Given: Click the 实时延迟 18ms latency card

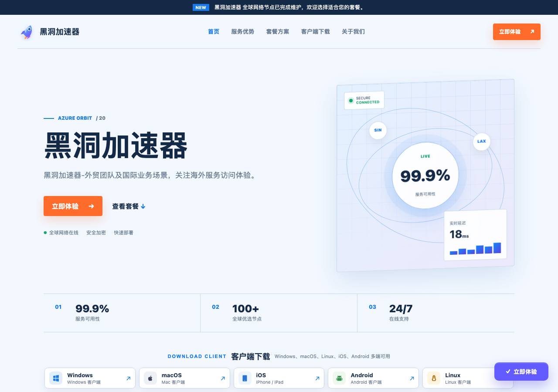Looking at the screenshot, I should coord(475,235).
